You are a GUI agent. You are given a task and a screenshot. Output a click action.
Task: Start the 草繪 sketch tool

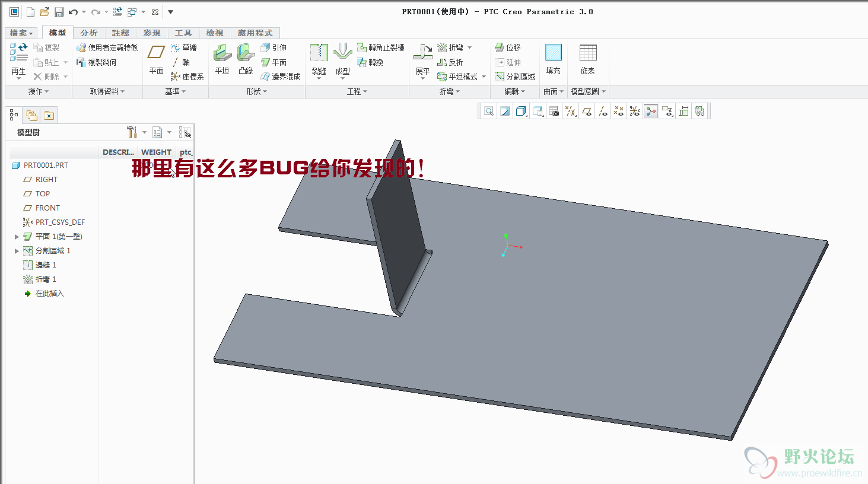(x=184, y=47)
